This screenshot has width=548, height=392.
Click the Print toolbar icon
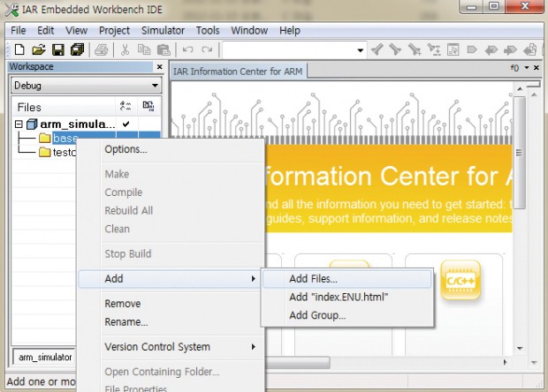tap(102, 49)
